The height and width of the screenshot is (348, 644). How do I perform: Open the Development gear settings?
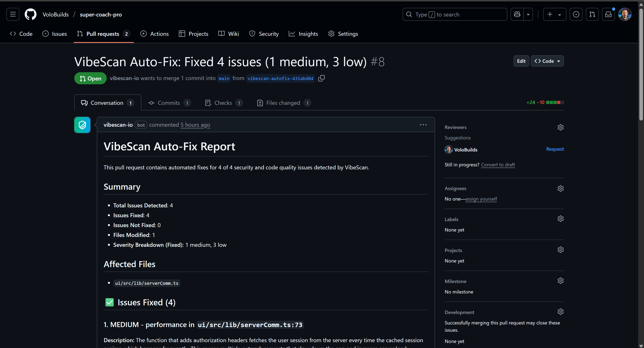560,312
